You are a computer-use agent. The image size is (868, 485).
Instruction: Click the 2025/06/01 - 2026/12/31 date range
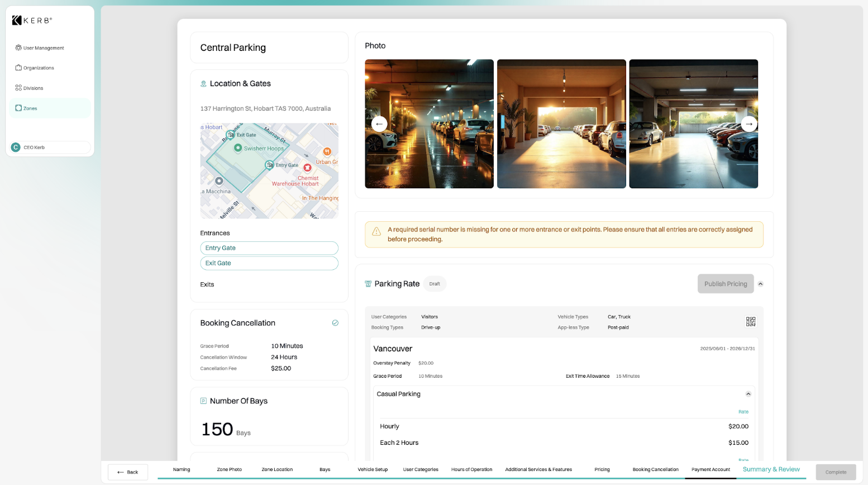click(x=727, y=349)
